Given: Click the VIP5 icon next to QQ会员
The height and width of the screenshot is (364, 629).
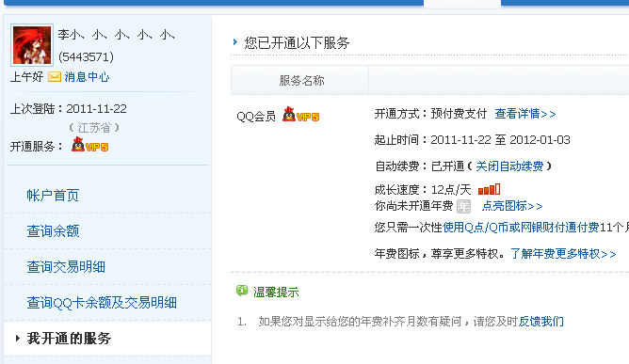Looking at the screenshot, I should (301, 115).
